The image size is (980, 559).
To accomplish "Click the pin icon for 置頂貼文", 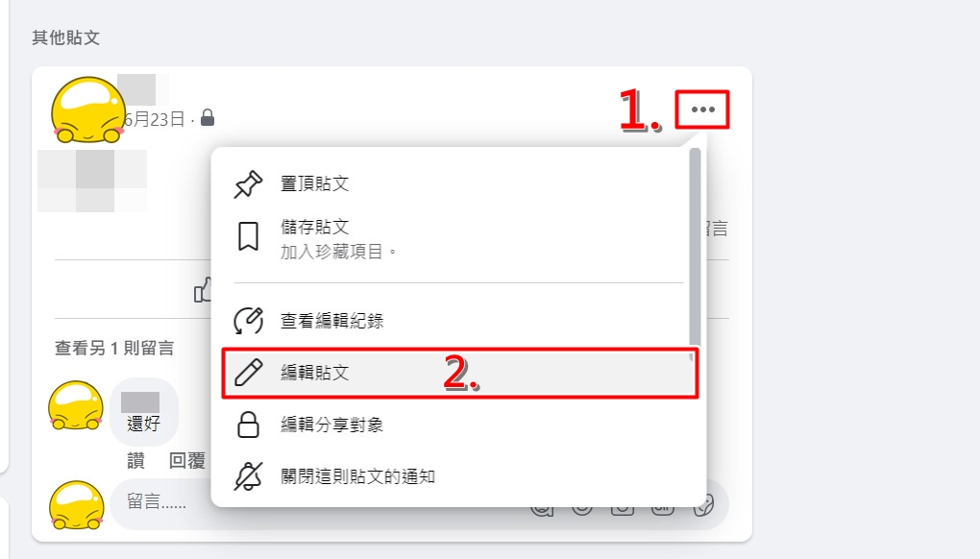I will 248,183.
